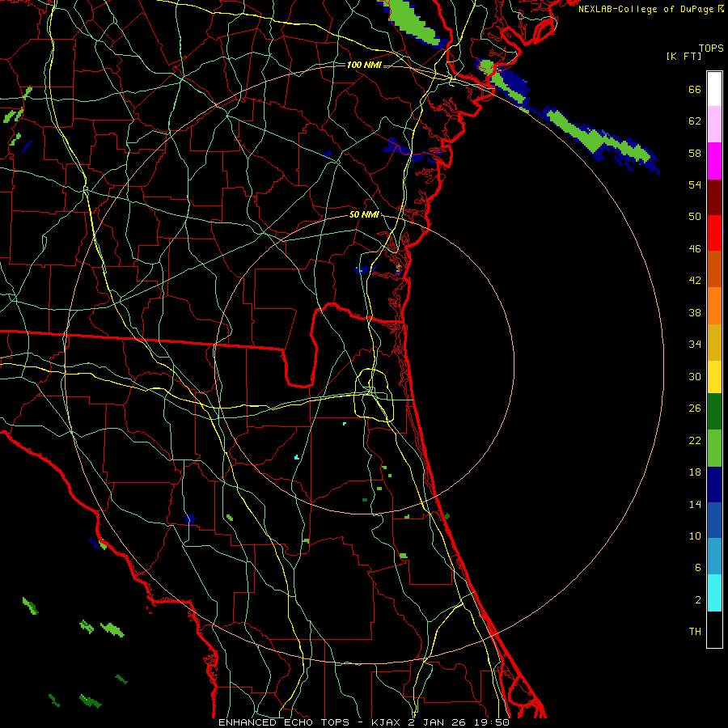
Task: Click the white 66 kft color swatch
Action: click(x=714, y=89)
